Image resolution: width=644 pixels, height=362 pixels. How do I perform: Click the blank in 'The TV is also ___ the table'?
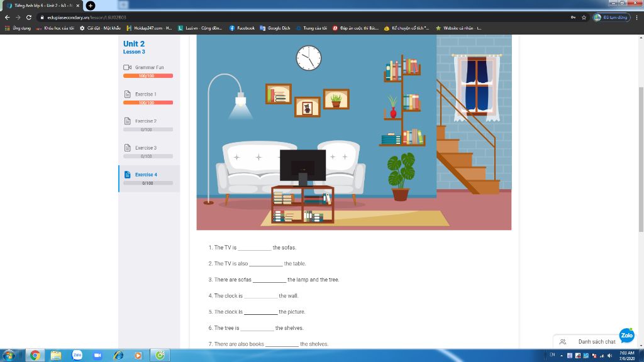tap(266, 263)
